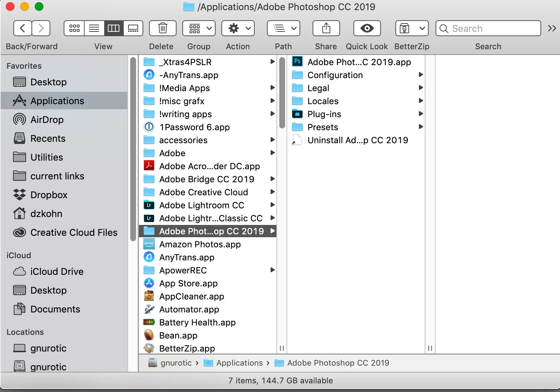The height and width of the screenshot is (392, 560).
Task: Click the second column resize handle
Action: 430,348
